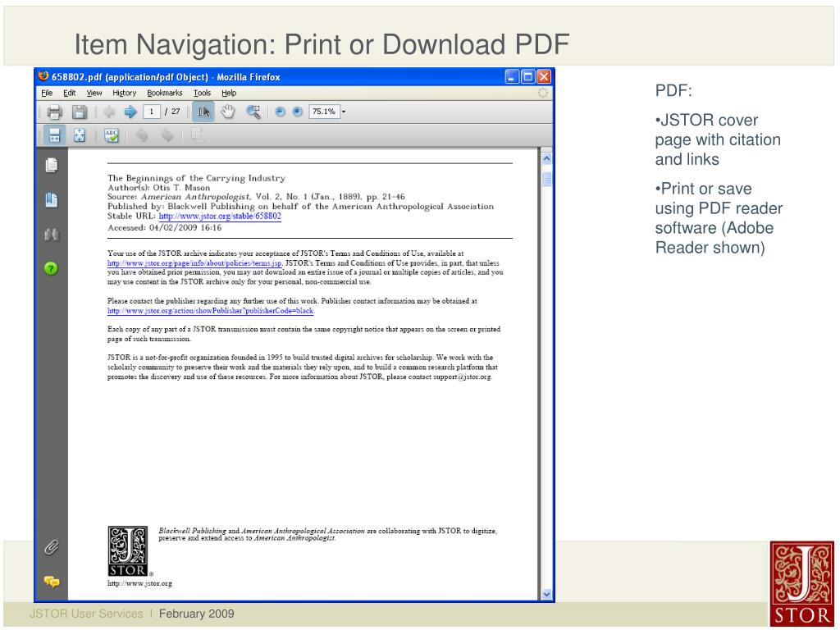Open the View menu
This screenshot has width=840, height=630.
pos(94,94)
